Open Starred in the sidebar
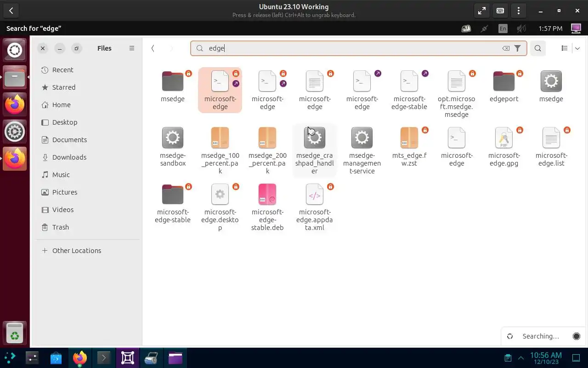Screen dimensions: 588x368 click(x=88, y=87)
